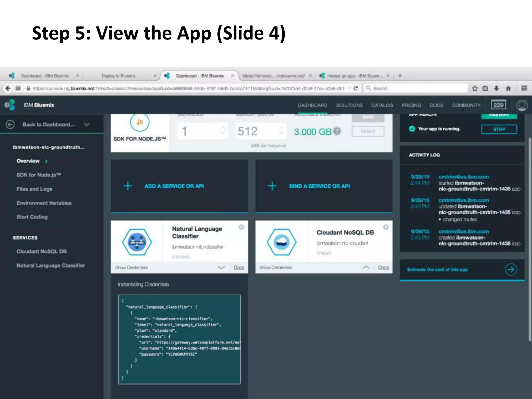The height and width of the screenshot is (399, 532).
Task: Close the Deploy to Bluemix tab
Action: 155,76
